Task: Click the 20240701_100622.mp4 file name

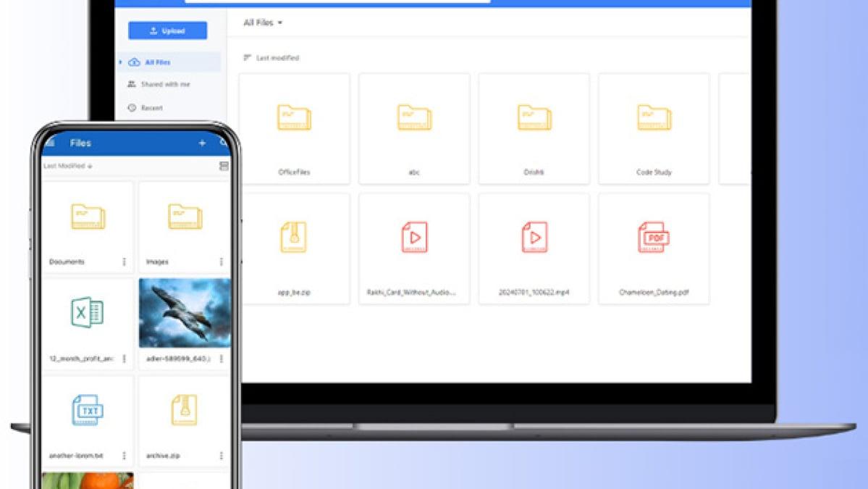Action: pyautogui.click(x=534, y=293)
